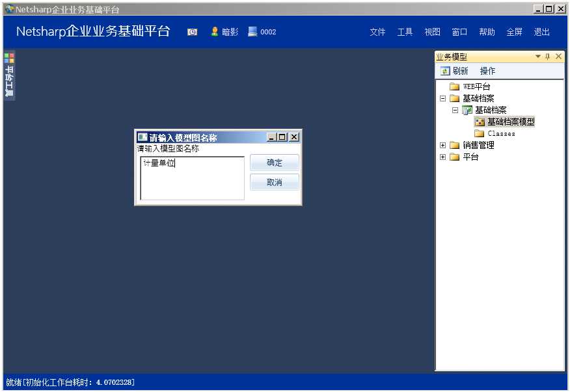The width and height of the screenshot is (570, 392).
Task: Click the Netsharp企业业务基础平台 header title
Action: [x=93, y=31]
